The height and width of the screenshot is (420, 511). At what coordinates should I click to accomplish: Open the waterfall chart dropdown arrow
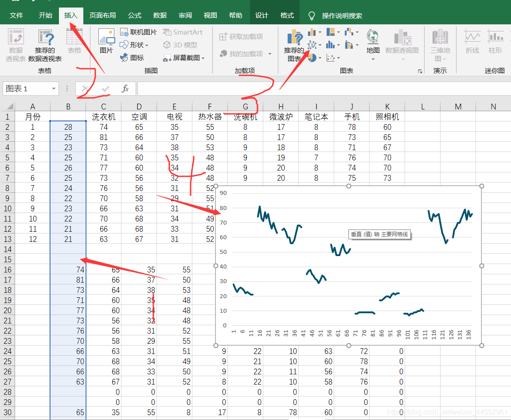(x=357, y=32)
